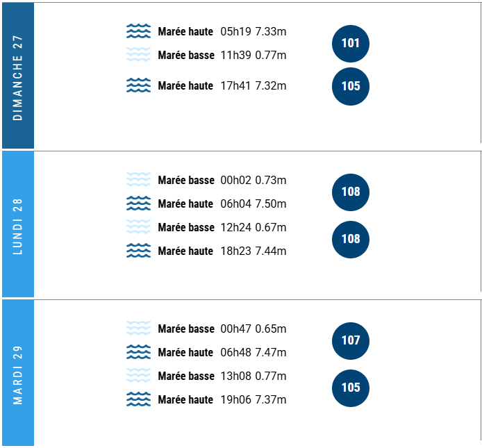Click the low tide wave icon at 13h08
Screen dimensions: 482x448
coord(138,376)
